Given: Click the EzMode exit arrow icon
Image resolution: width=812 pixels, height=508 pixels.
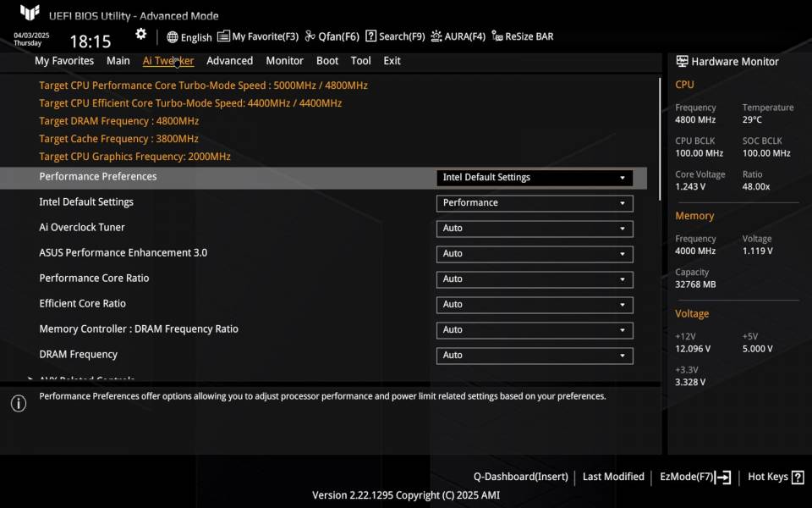Looking at the screenshot, I should tap(723, 477).
